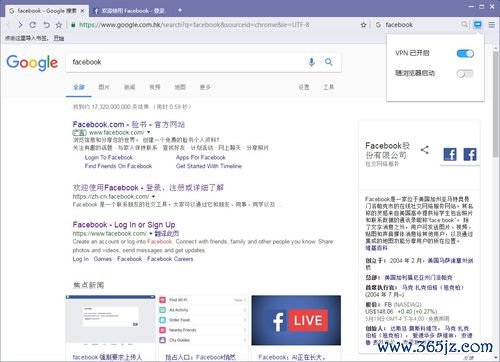Go forward with the forward arrow
The width and height of the screenshot is (500, 362).
20,25
